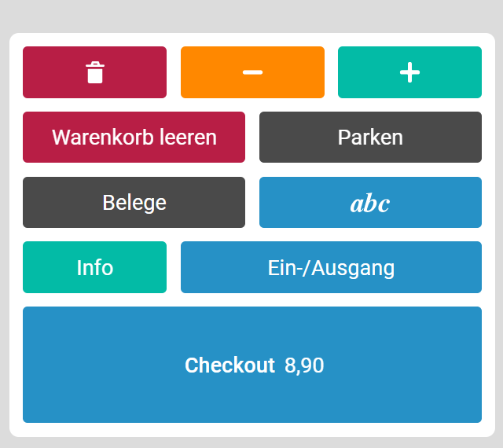This screenshot has height=448, width=503.
Task: Park the current order with Parken
Action: point(370,137)
